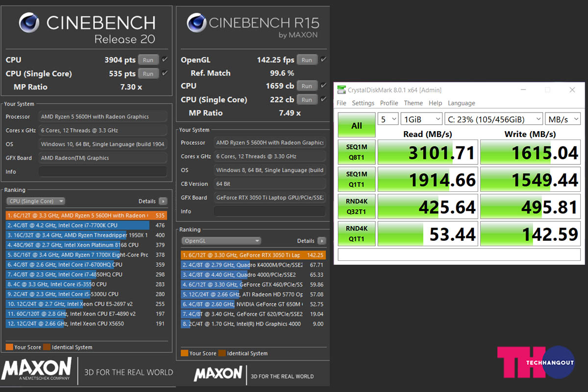Select the Xeon E5-2697 v2 ranking row
588x392 pixels.
click(87, 303)
